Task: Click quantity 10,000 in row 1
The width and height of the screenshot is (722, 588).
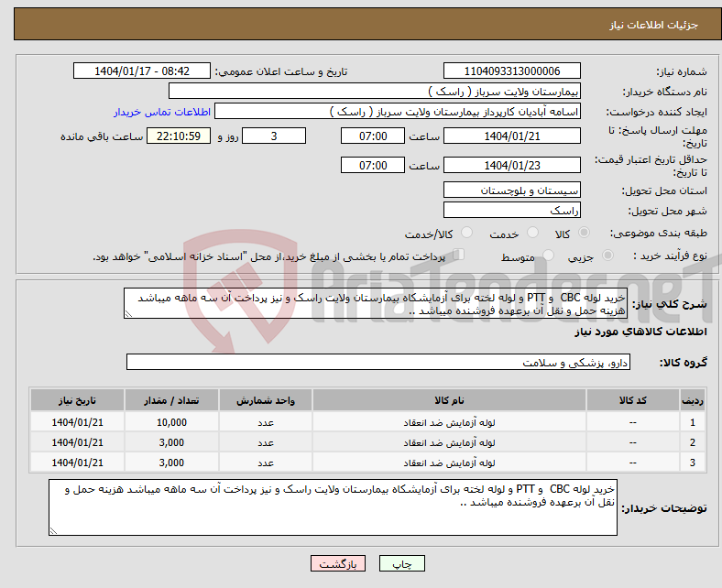Action: pos(171,422)
